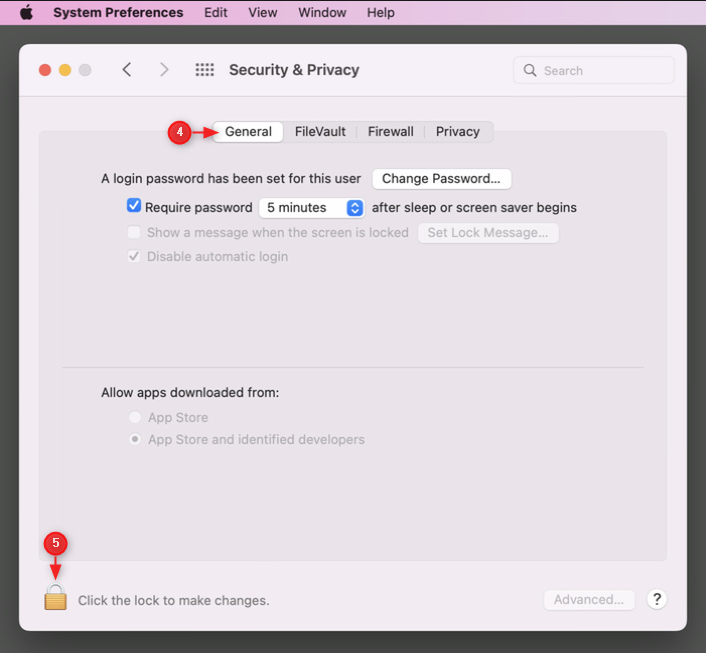Go forward with the right chevron
This screenshot has width=706, height=653.
164,70
